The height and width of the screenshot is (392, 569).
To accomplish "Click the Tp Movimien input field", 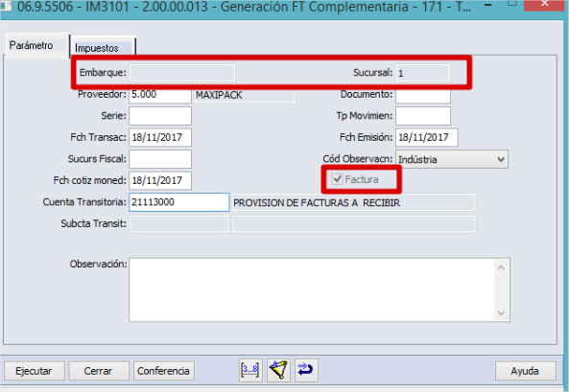I will [423, 116].
